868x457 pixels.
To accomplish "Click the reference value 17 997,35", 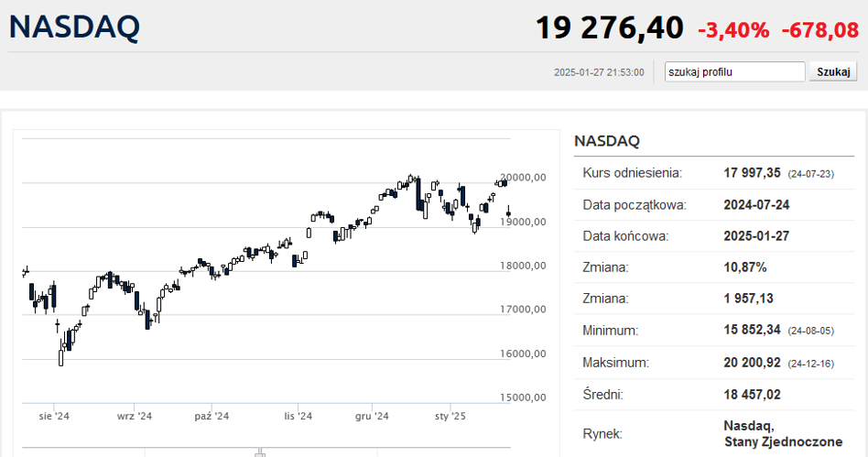I will tap(752, 173).
